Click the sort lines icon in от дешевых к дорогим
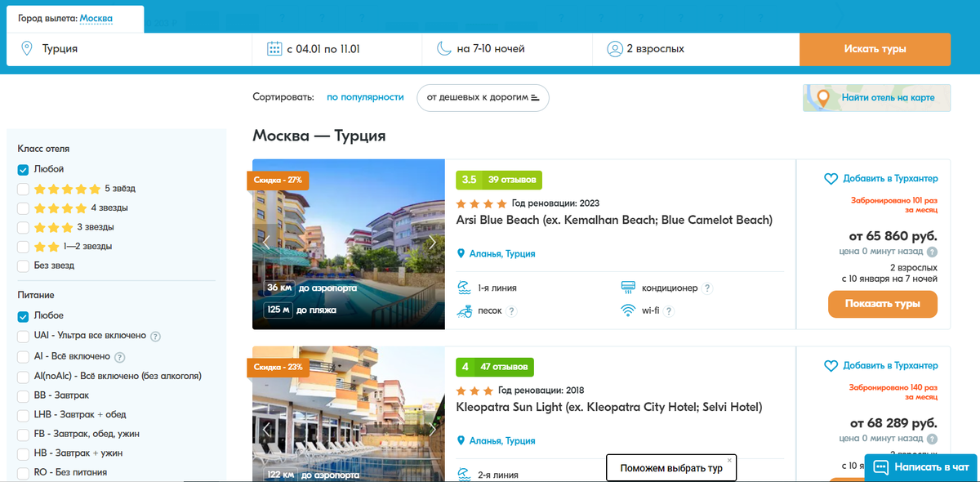 [536, 97]
